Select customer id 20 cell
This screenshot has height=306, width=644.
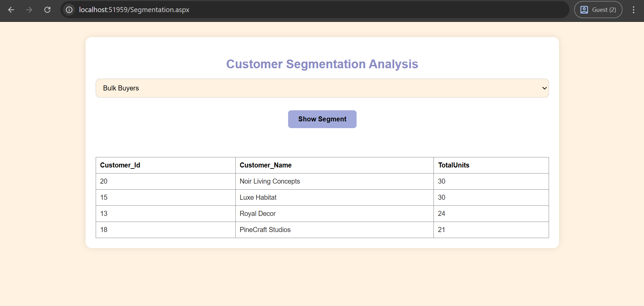(x=166, y=181)
